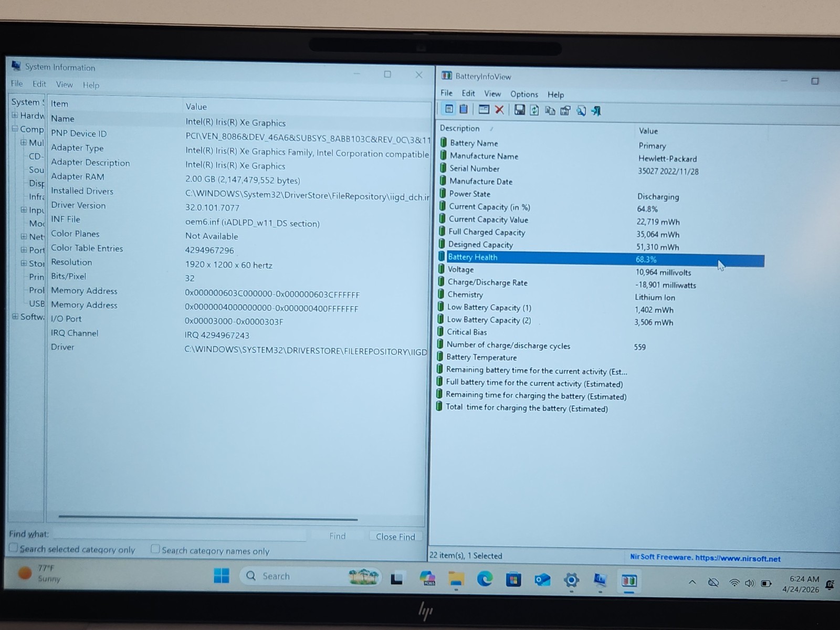Open Properties icon in BatteryInfoView toolbar

click(565, 110)
